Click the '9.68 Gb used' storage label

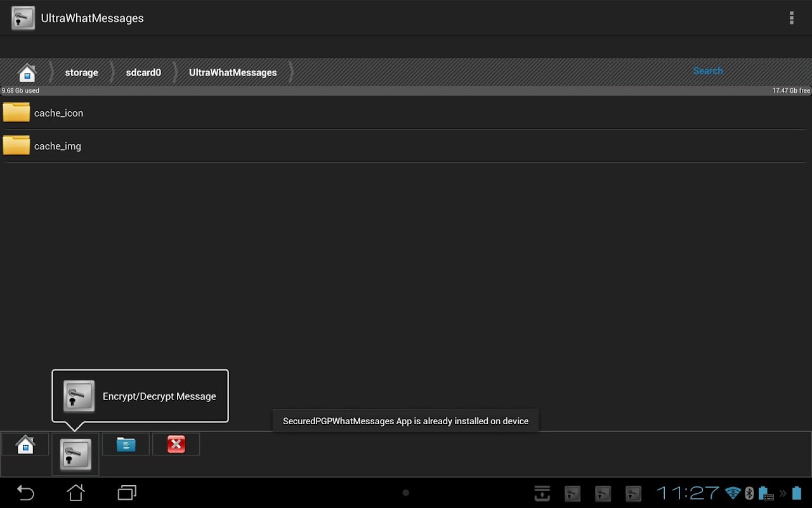point(20,91)
